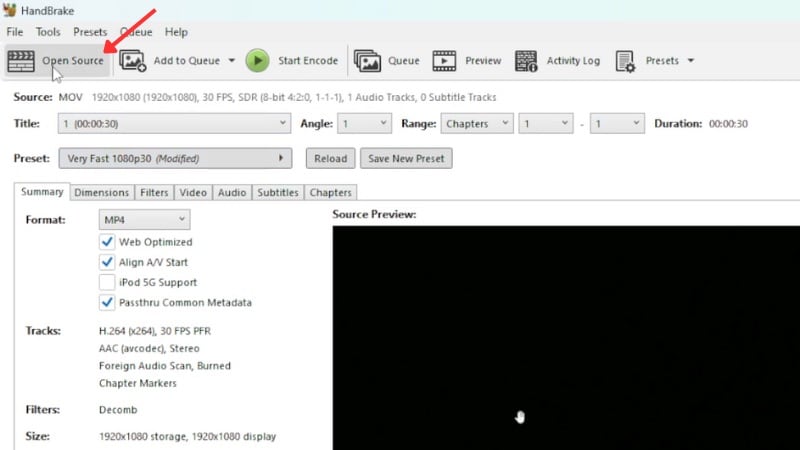This screenshot has height=450, width=800.
Task: Click the Preview filmstrip icon
Action: (x=444, y=61)
